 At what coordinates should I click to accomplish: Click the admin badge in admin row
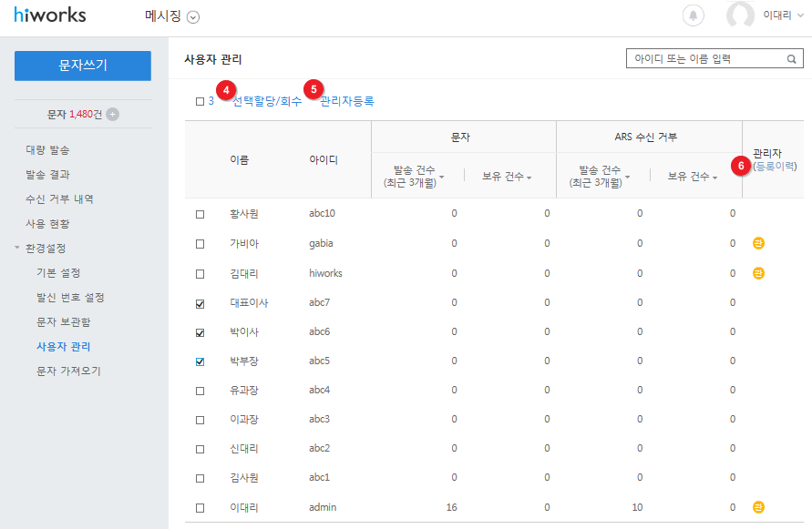[758, 507]
